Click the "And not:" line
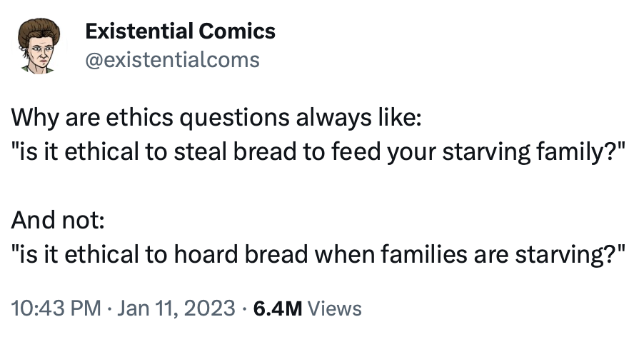The image size is (644, 337). (x=58, y=221)
